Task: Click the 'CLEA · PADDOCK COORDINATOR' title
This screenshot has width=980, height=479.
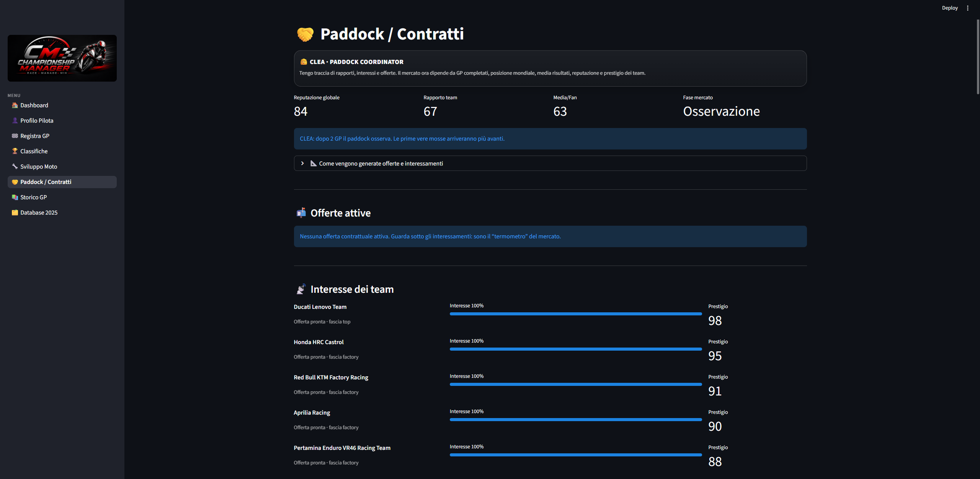Action: [356, 62]
